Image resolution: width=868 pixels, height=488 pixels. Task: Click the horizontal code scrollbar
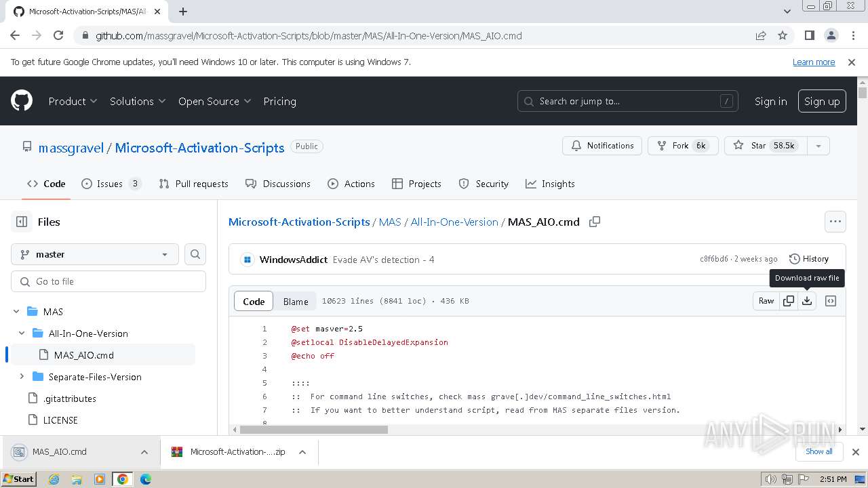(314, 430)
